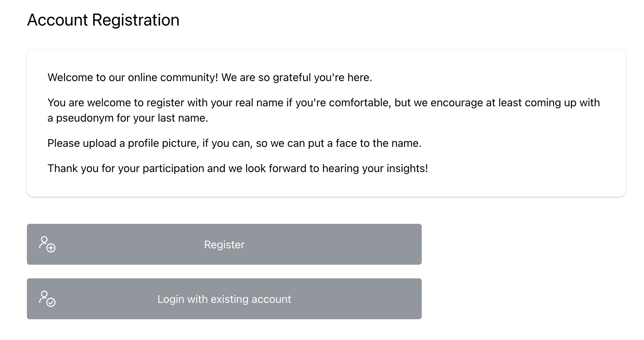This screenshot has height=340, width=644.
Task: Open Login with existing account
Action: (224, 299)
